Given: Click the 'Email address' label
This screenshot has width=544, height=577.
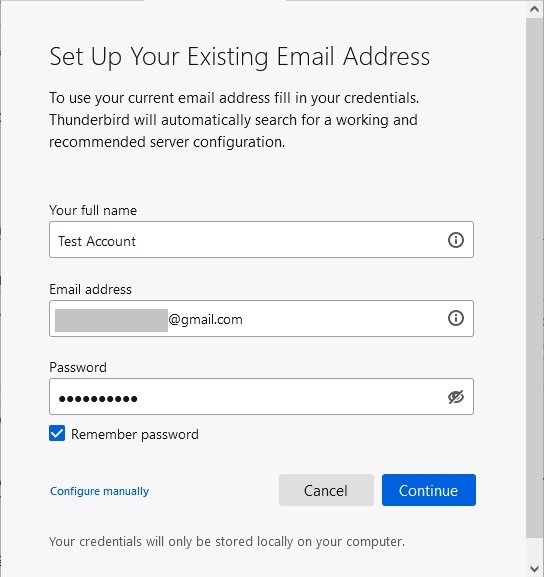Looking at the screenshot, I should coord(91,289).
